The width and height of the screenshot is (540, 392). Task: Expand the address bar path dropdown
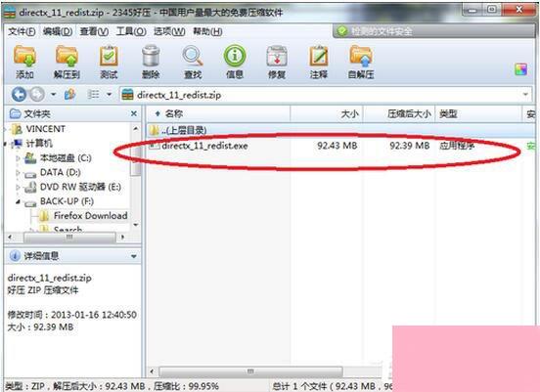pyautogui.click(x=525, y=94)
